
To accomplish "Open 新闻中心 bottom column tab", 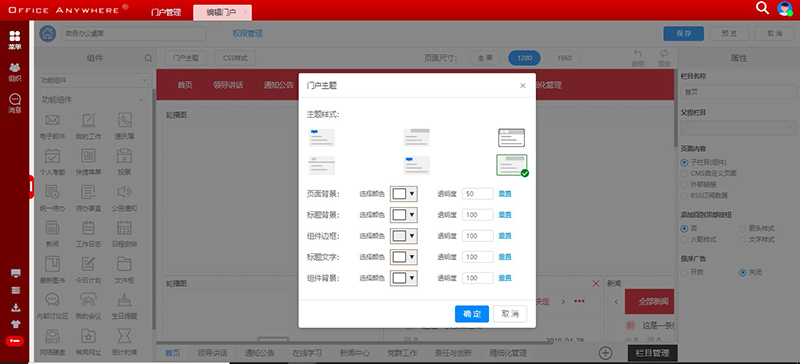I will tap(355, 353).
